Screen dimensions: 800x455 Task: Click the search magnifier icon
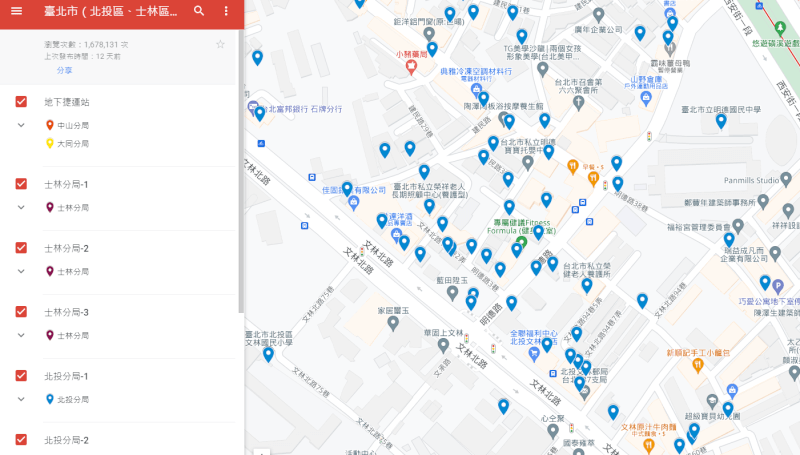199,11
